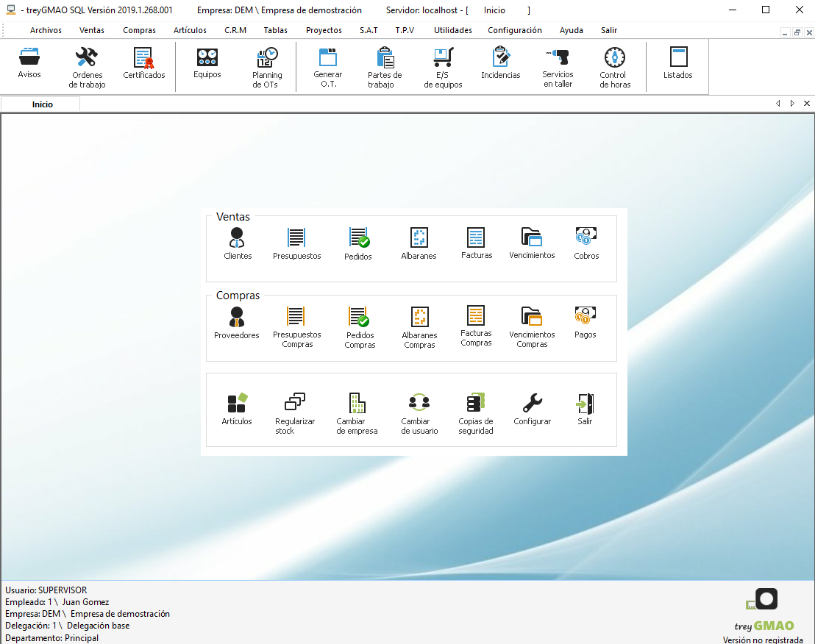Expand the Utilidades menu
815x644 pixels.
coord(452,30)
